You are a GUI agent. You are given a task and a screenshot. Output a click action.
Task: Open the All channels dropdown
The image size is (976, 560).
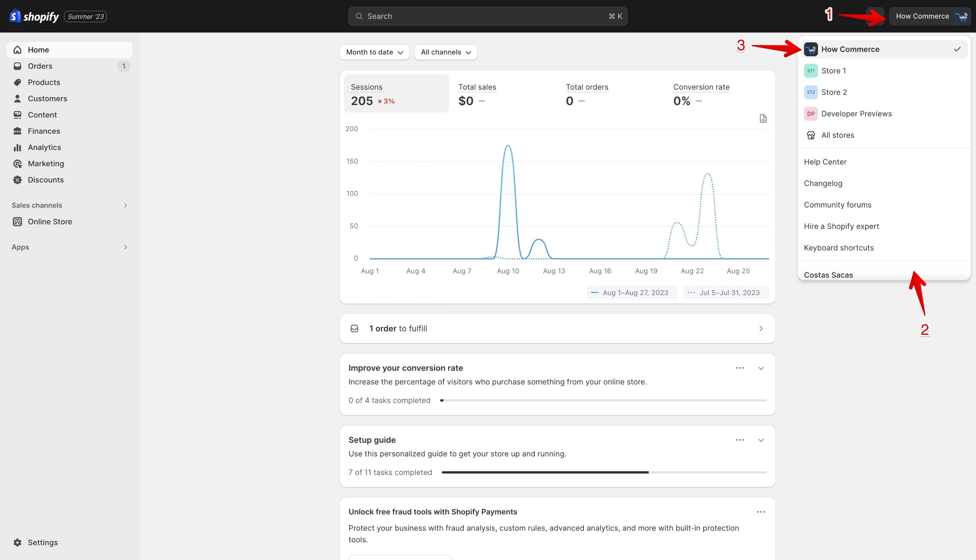tap(446, 52)
